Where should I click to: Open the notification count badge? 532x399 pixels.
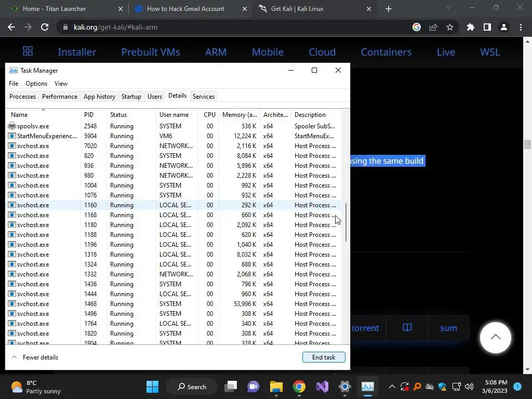(x=517, y=387)
